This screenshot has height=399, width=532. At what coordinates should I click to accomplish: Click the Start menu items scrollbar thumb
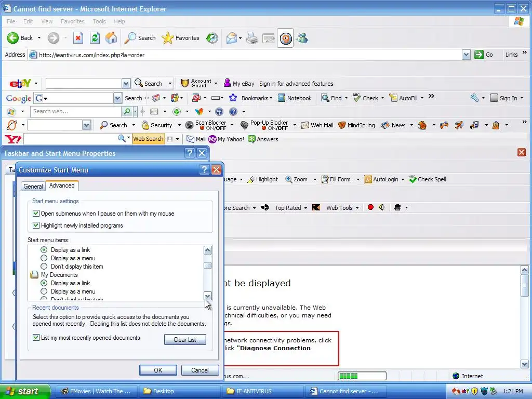208,265
